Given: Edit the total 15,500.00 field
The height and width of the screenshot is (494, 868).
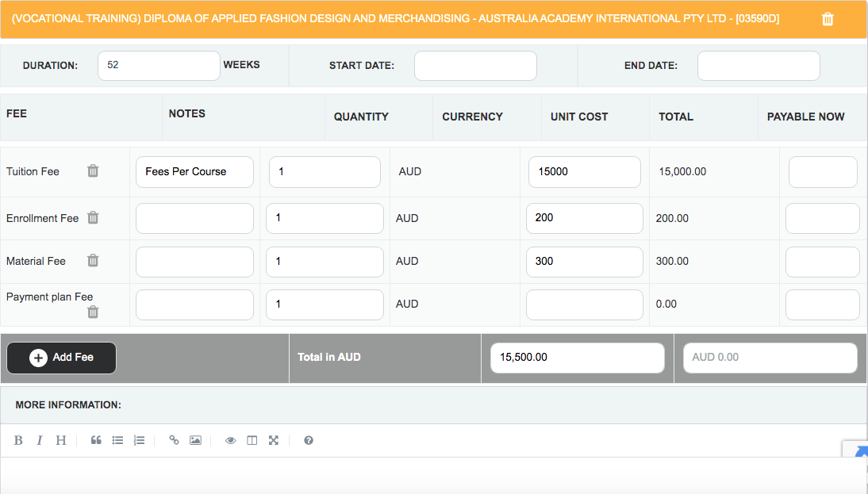Looking at the screenshot, I should pyautogui.click(x=578, y=358).
